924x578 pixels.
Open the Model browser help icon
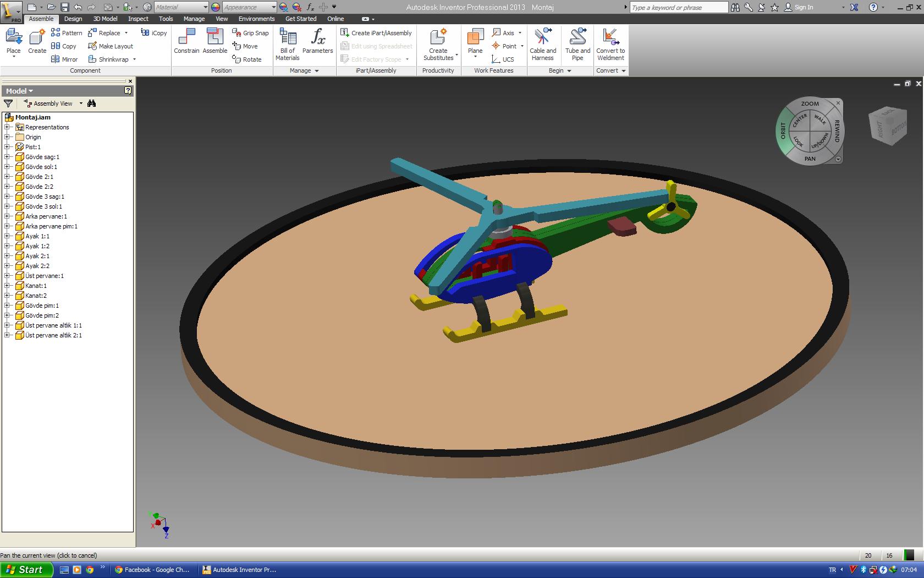[x=128, y=91]
